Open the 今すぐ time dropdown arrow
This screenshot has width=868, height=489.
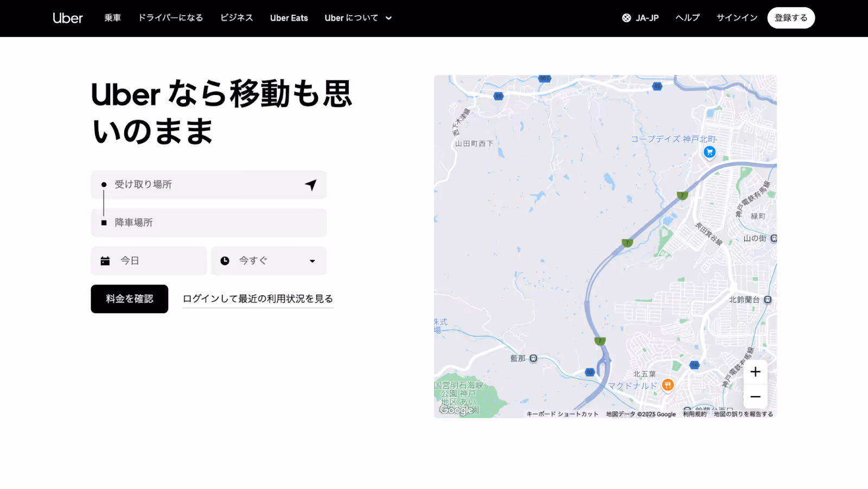[312, 261]
